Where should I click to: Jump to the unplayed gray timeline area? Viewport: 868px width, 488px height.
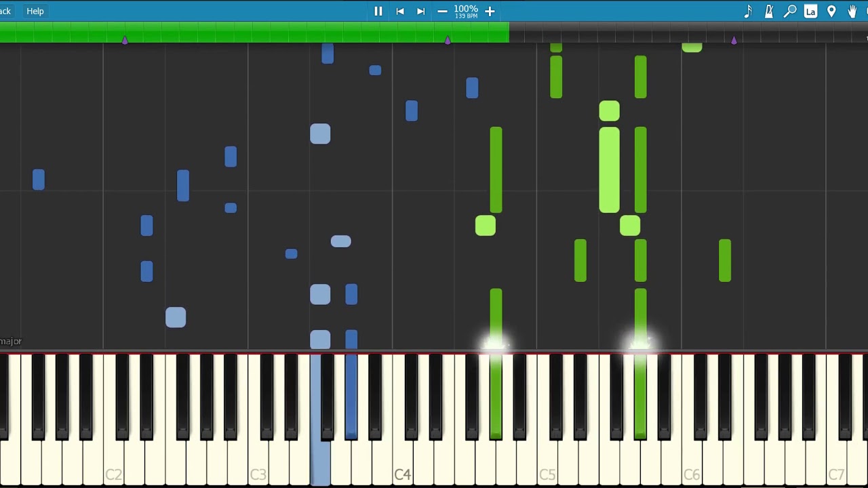pyautogui.click(x=644, y=33)
